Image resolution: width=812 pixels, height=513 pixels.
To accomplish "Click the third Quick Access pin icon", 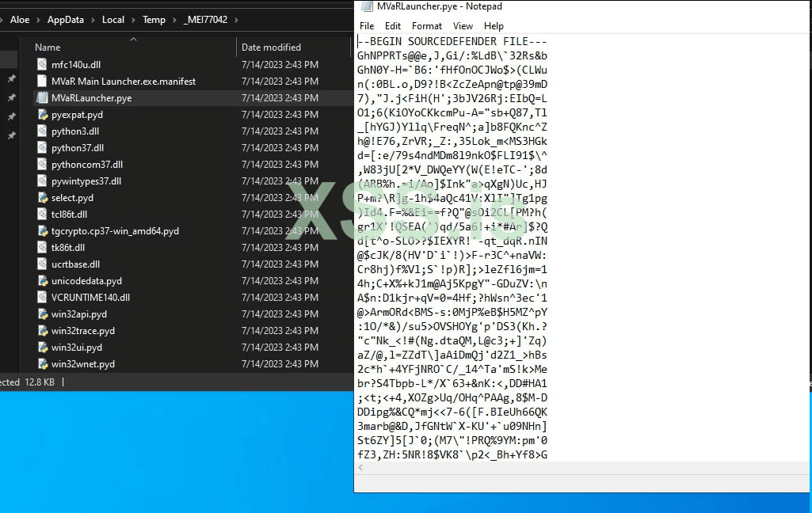I will point(11,116).
